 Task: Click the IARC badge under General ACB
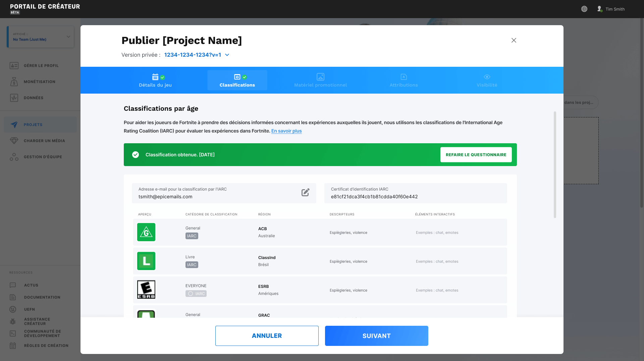tap(192, 236)
